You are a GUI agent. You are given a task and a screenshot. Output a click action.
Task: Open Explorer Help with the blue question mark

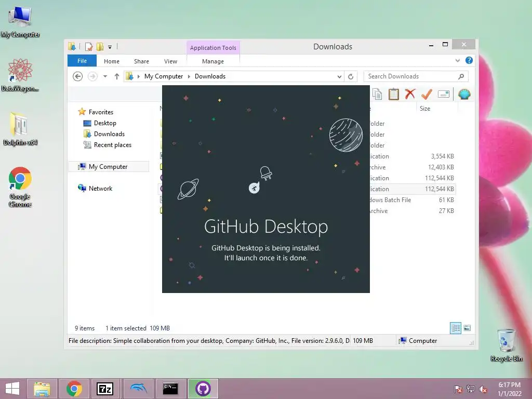[469, 60]
